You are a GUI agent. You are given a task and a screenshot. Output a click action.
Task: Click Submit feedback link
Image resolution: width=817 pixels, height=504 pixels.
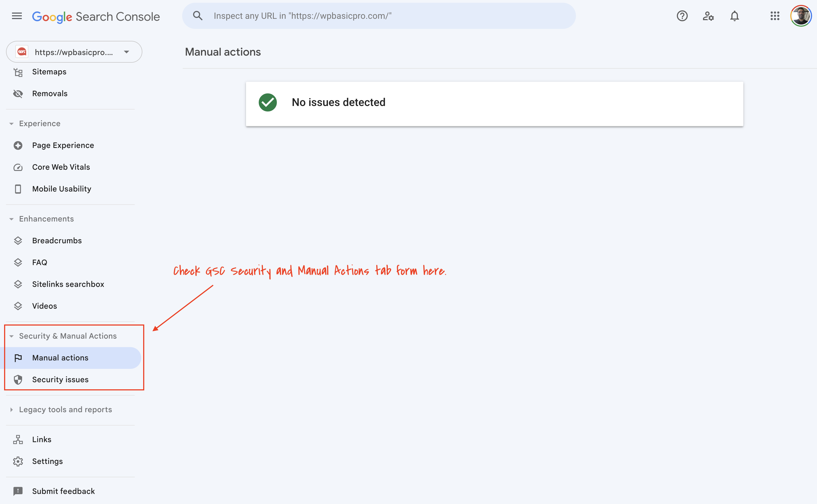(x=64, y=491)
